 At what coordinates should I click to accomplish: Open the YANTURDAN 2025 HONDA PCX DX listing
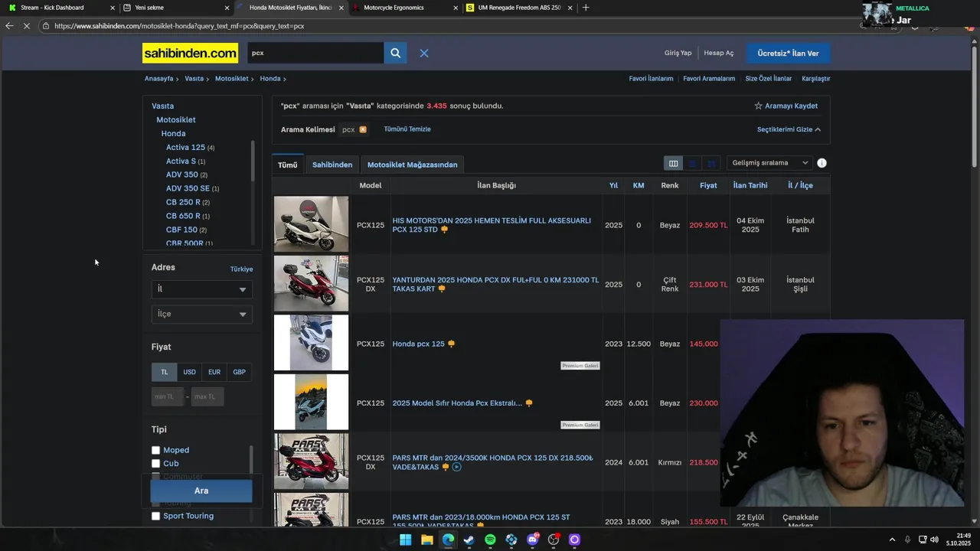[495, 284]
